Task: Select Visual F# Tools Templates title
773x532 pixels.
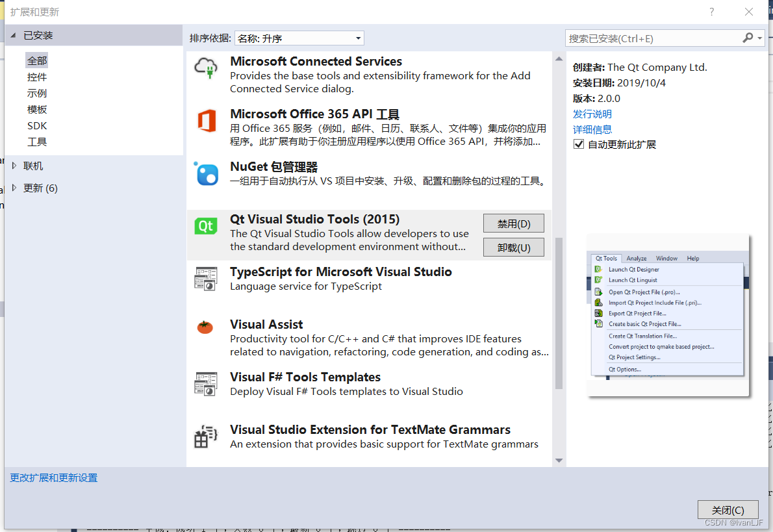Action: (x=305, y=377)
